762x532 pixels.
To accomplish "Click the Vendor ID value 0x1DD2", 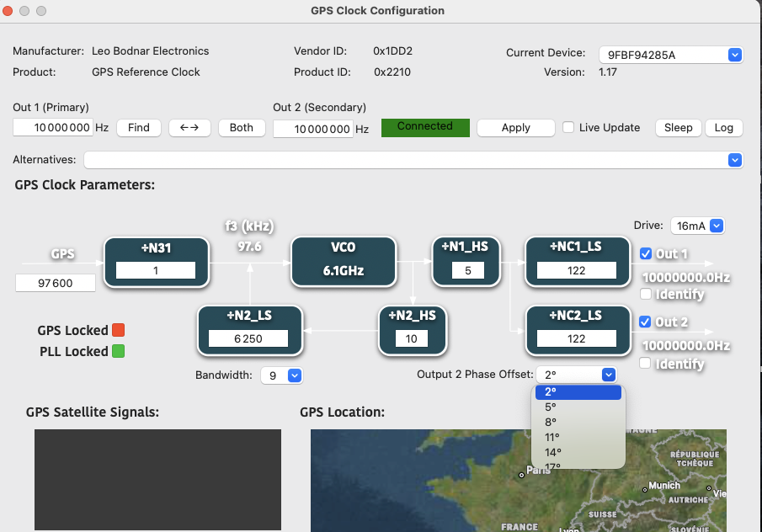I will pos(392,51).
